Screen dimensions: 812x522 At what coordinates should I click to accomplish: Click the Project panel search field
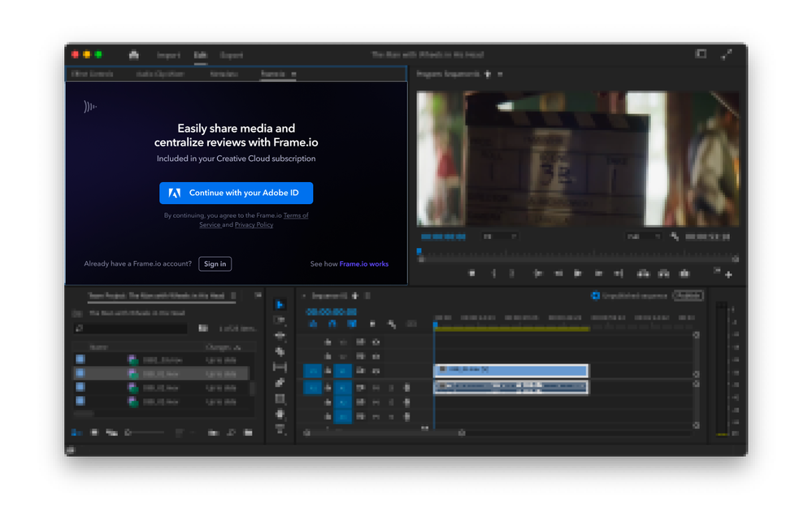pos(131,328)
